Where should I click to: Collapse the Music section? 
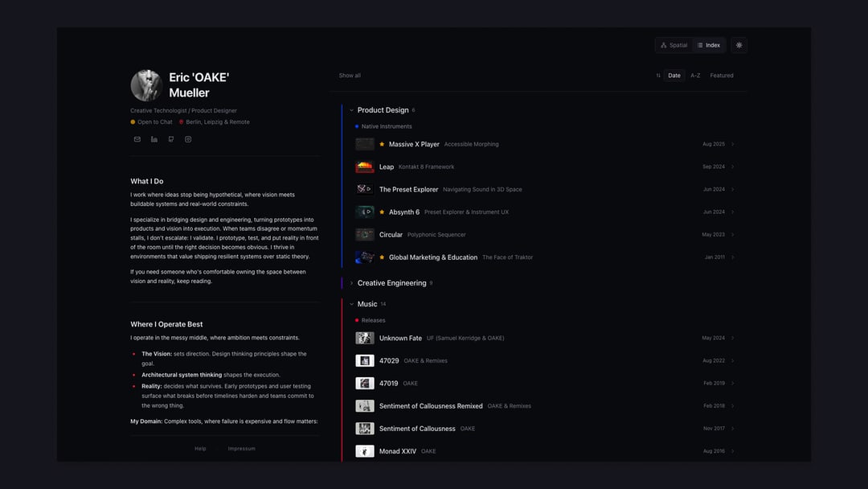(351, 304)
